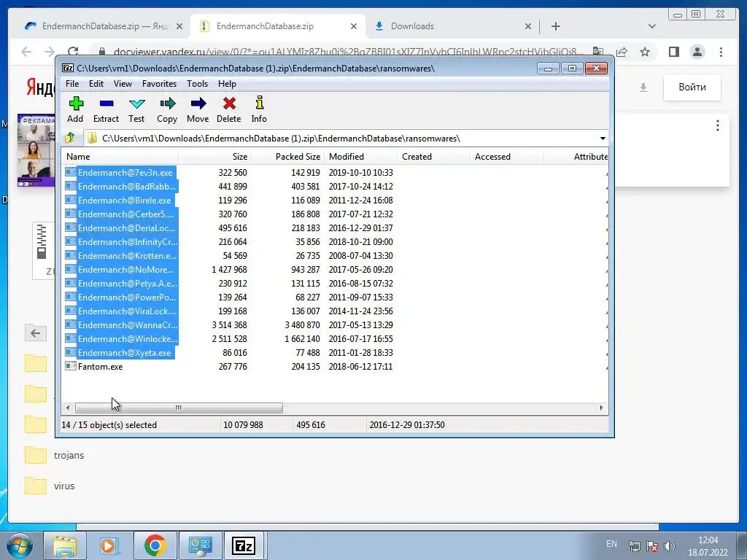Bookmark this page with the star icon
The image size is (747, 560).
coord(645,52)
